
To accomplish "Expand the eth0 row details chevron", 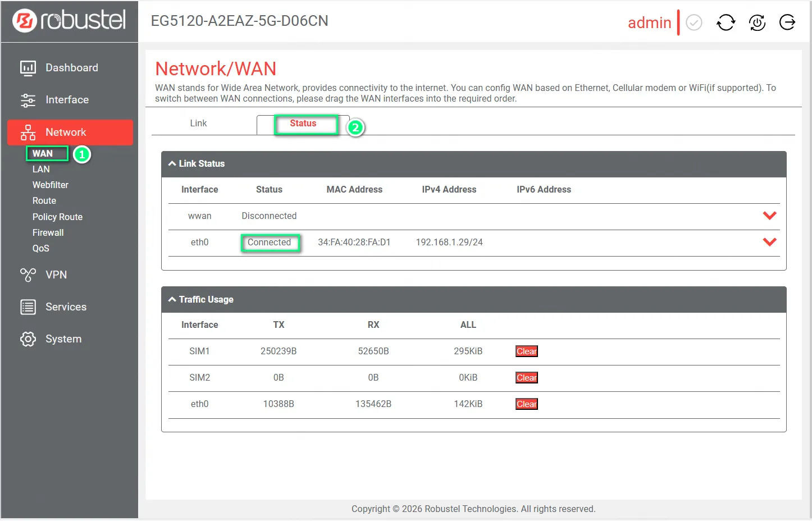I will tap(769, 242).
